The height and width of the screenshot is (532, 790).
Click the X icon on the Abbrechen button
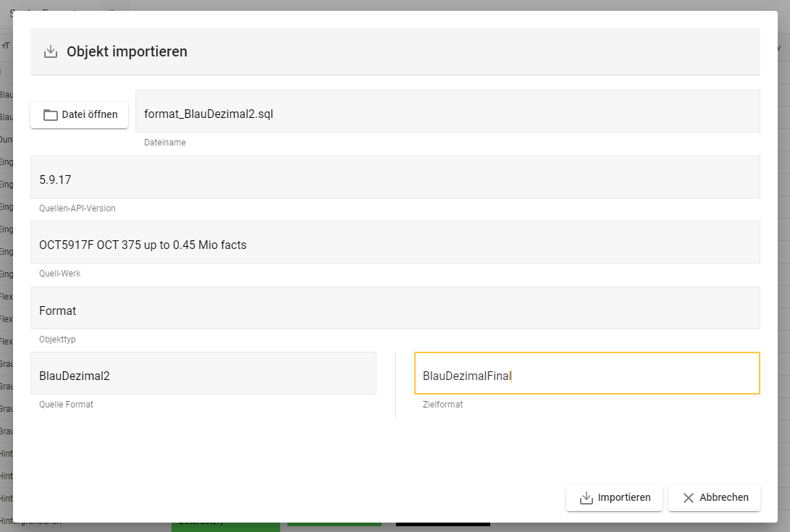(x=689, y=498)
